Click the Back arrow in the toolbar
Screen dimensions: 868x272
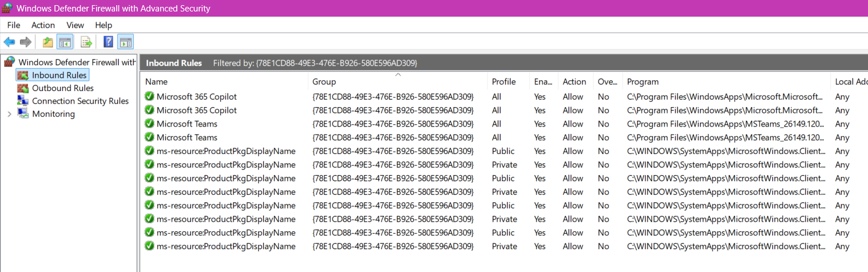9,42
